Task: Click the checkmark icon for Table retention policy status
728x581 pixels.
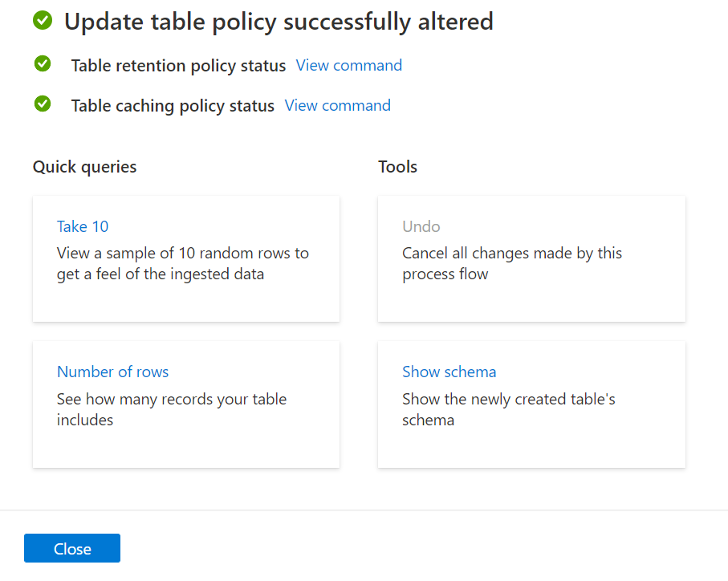Action: [x=43, y=64]
